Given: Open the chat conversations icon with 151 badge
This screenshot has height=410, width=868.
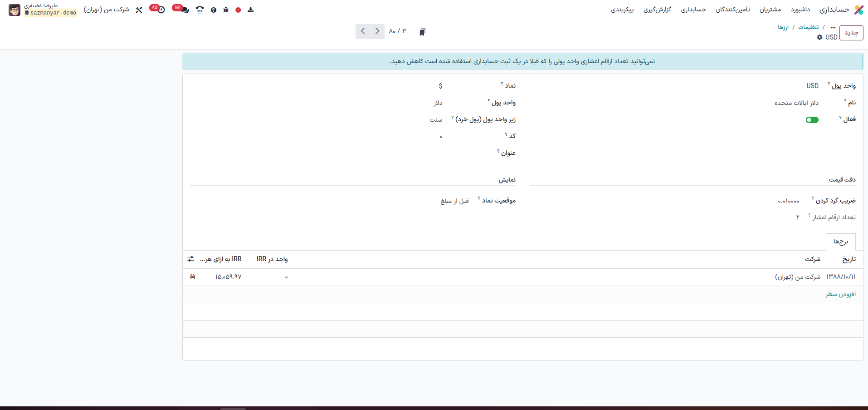Looking at the screenshot, I should [184, 10].
